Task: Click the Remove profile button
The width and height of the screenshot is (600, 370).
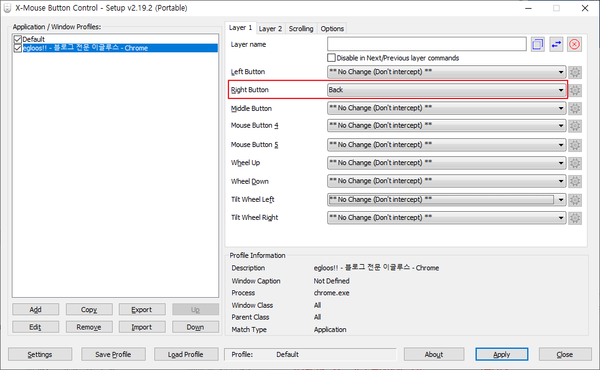Action: 89,327
